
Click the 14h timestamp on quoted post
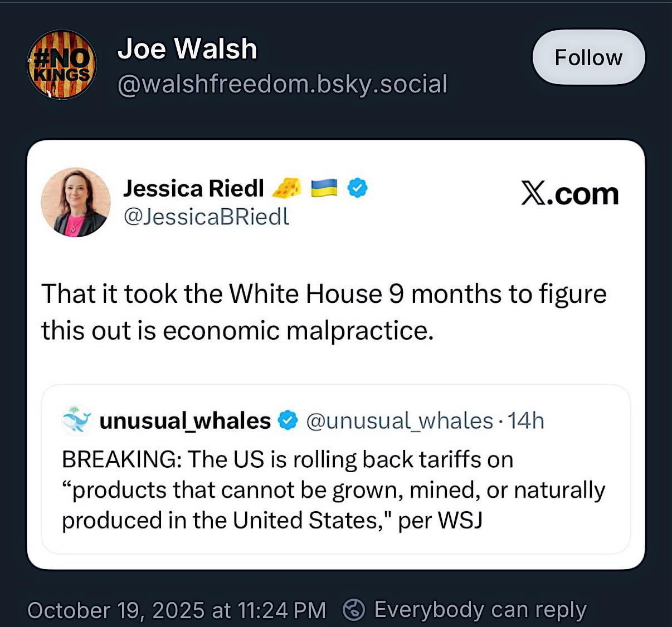click(526, 421)
